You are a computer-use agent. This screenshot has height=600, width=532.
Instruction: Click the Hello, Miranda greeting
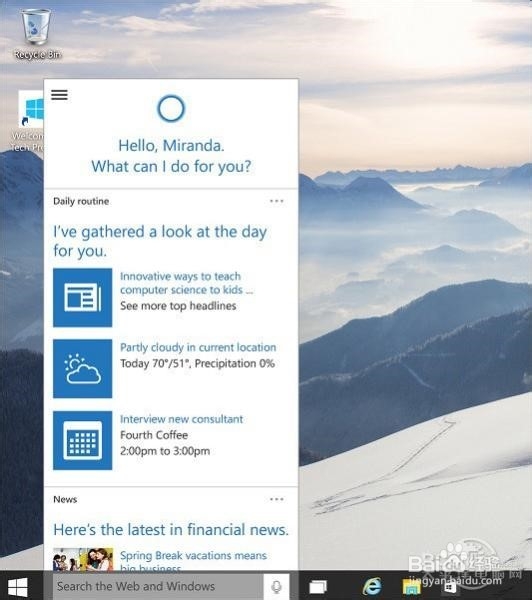pos(171,145)
